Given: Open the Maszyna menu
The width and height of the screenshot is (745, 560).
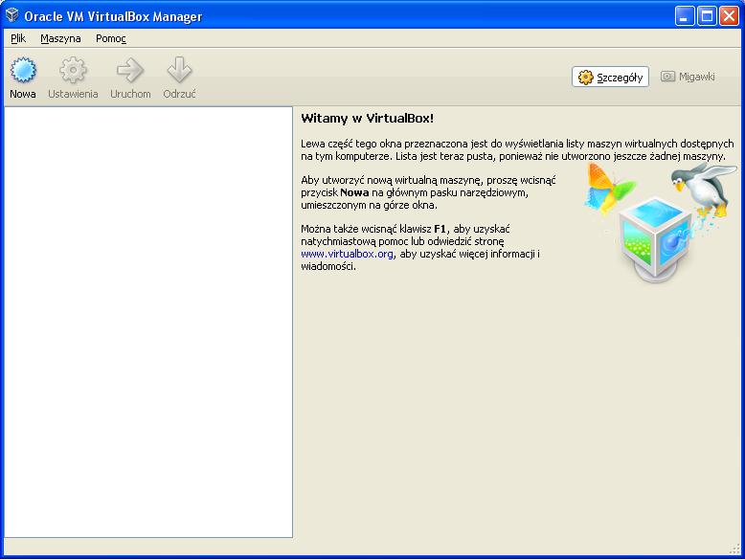Looking at the screenshot, I should (x=60, y=38).
